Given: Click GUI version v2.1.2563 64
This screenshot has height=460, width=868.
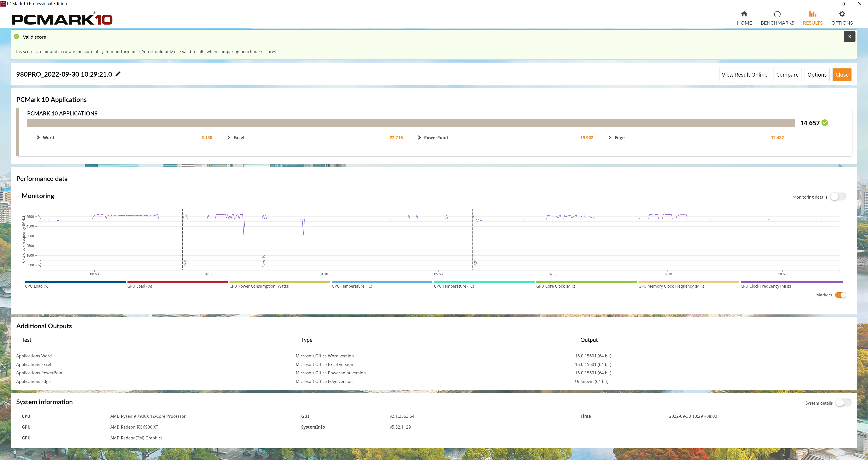Looking at the screenshot, I should click(402, 416).
